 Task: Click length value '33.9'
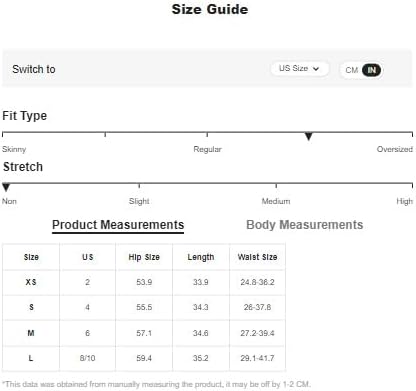pos(201,282)
